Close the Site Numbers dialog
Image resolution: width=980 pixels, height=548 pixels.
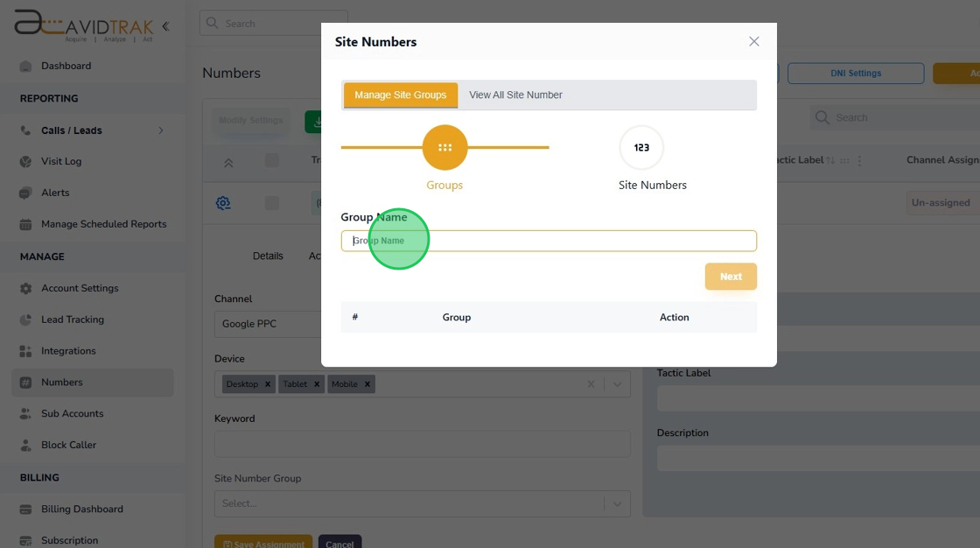[x=753, y=41]
